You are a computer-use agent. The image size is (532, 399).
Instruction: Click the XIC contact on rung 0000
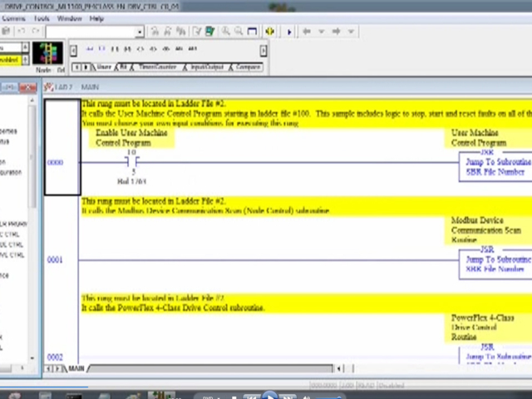131,163
